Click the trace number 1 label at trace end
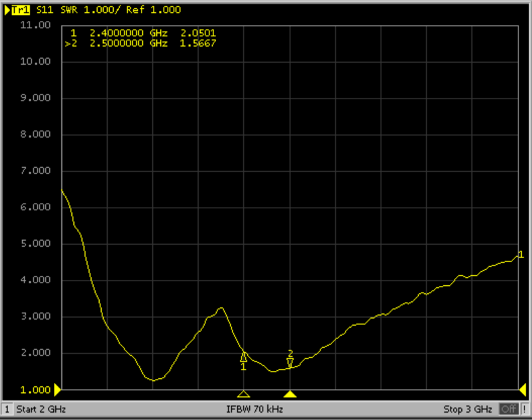 pyautogui.click(x=520, y=254)
